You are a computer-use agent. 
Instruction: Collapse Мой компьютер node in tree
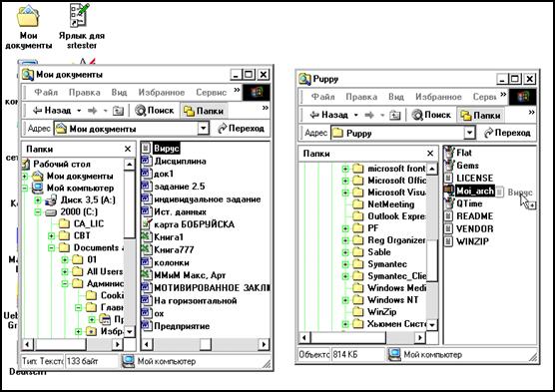[25, 188]
